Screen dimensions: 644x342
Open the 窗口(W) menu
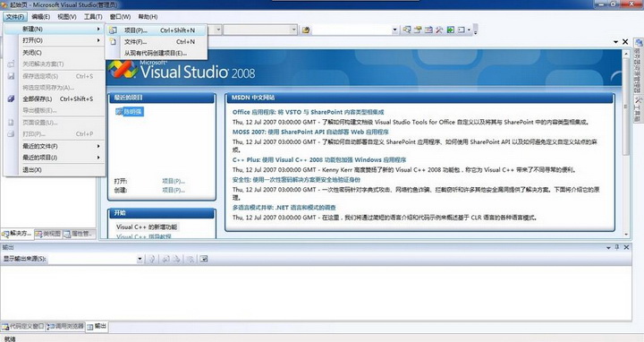point(121,17)
